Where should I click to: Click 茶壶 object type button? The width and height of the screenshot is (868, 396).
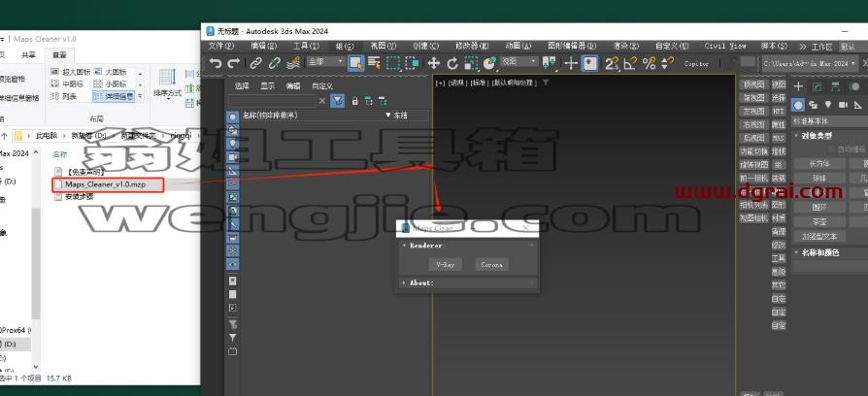click(x=819, y=221)
